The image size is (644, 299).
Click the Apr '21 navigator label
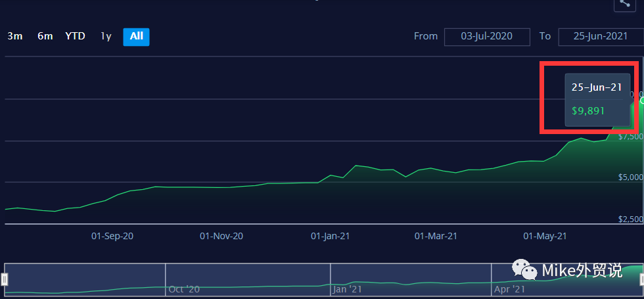510,289
